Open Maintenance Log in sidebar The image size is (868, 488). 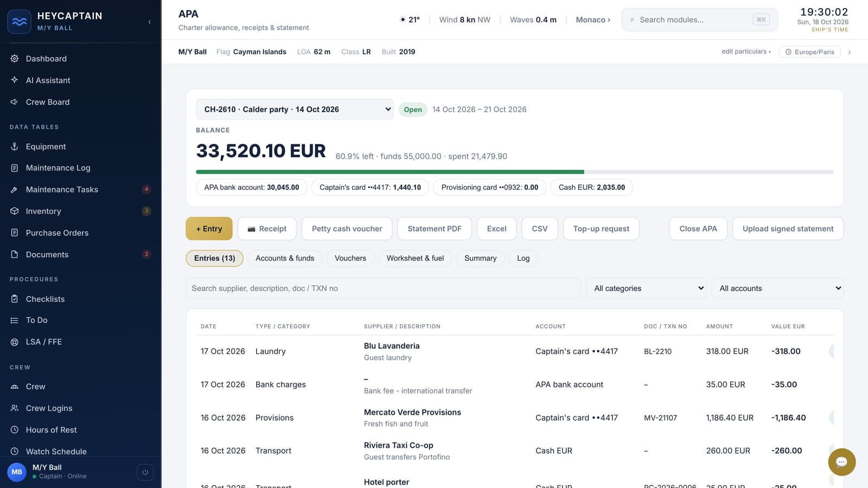point(80,168)
